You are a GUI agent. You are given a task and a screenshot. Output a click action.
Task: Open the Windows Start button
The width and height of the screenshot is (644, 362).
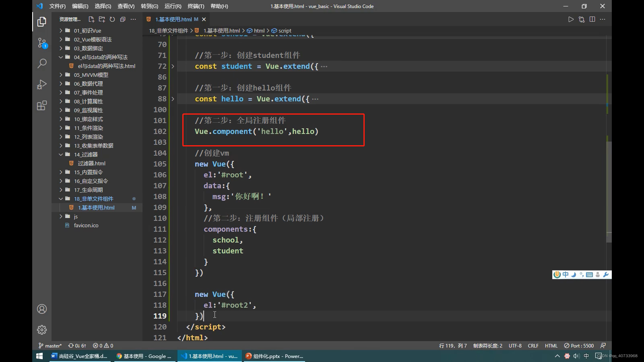click(x=39, y=356)
